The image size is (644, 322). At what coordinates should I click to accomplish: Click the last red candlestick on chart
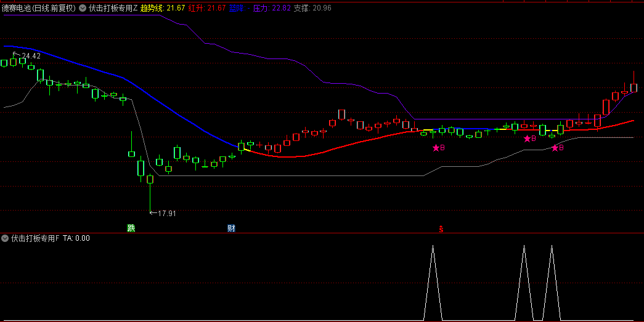pos(634,86)
